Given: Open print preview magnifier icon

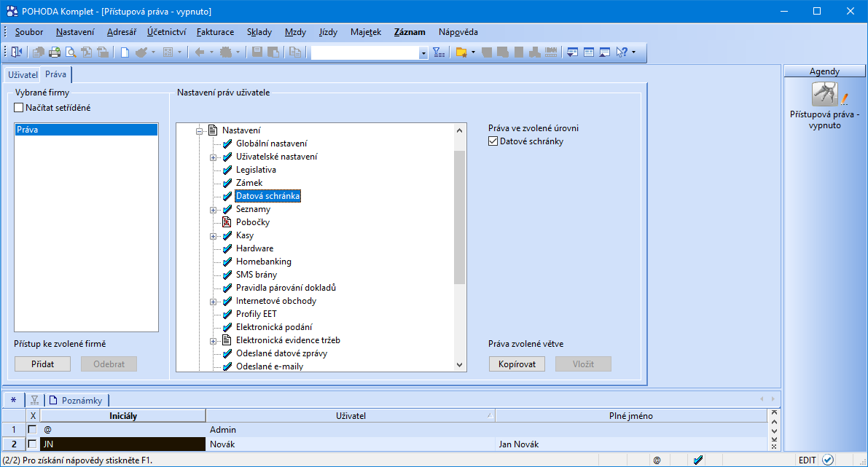Looking at the screenshot, I should pyautogui.click(x=70, y=52).
